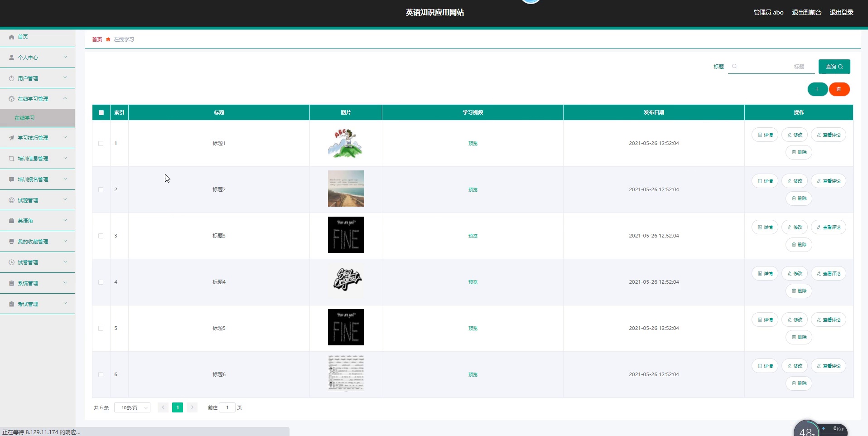Click the beach path thumbnail of 标题2
Screen dimensions: 868x436
pyautogui.click(x=346, y=189)
